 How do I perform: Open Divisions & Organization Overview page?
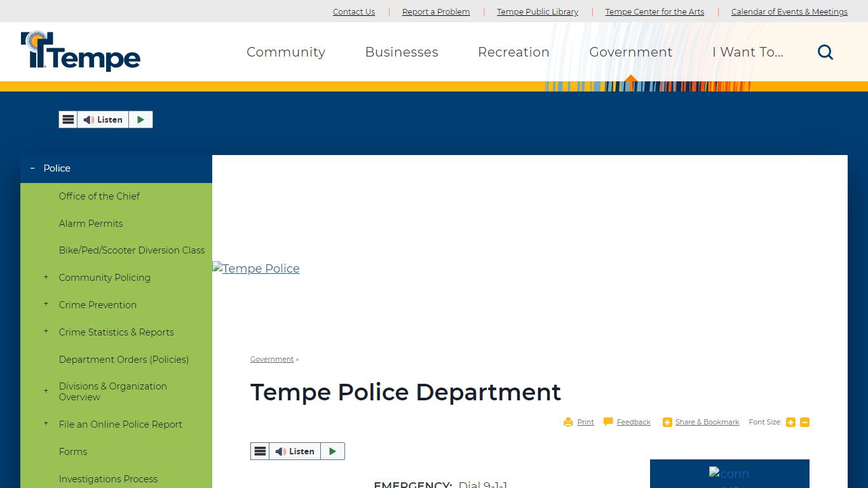[x=113, y=391]
